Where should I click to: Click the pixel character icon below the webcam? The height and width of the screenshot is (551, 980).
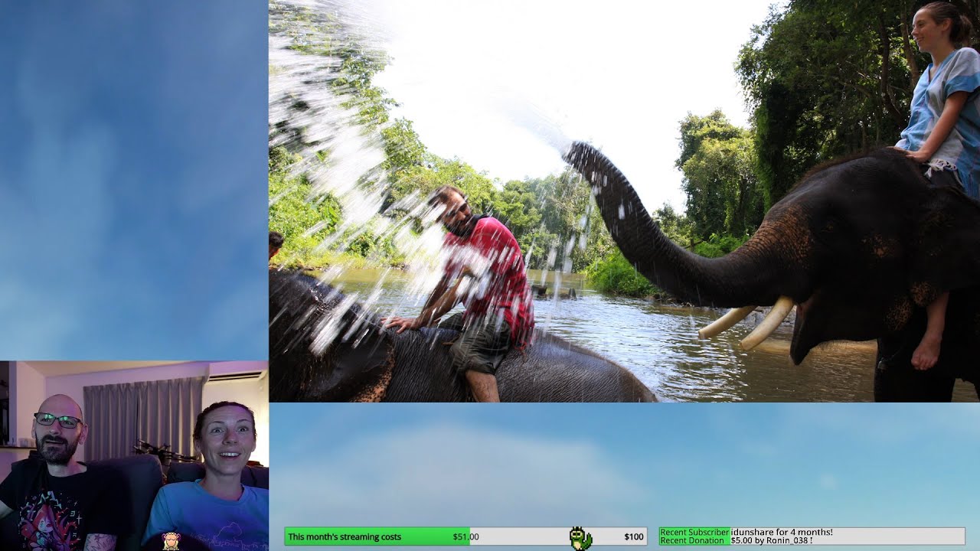[x=171, y=541]
